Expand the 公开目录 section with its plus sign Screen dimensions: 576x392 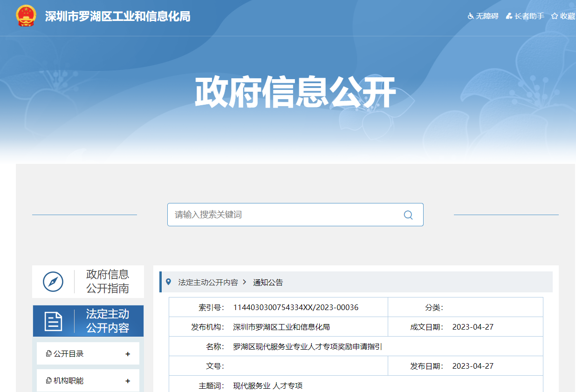[127, 354]
